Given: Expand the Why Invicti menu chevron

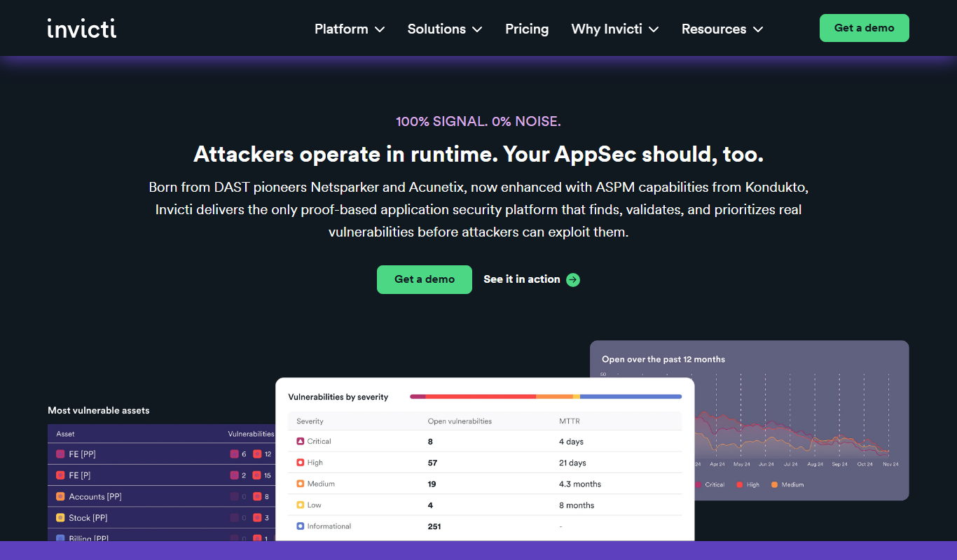Looking at the screenshot, I should [654, 29].
